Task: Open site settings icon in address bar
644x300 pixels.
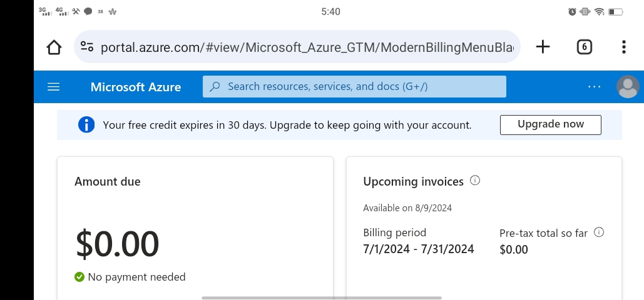Action: [x=86, y=46]
